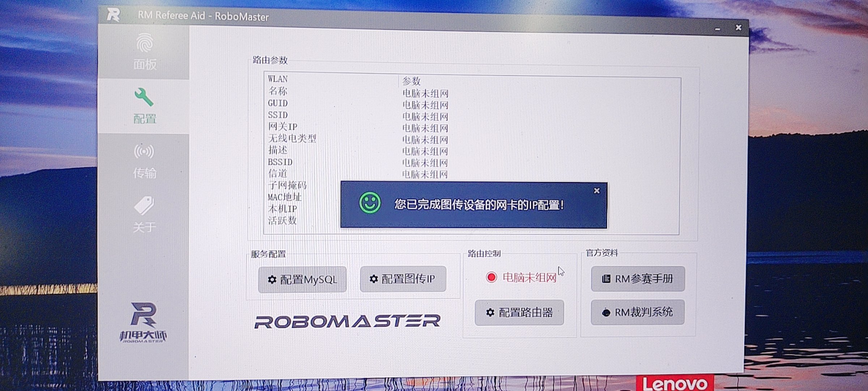Click the book icon on RM参赛手册 button
The height and width of the screenshot is (391, 868).
point(607,279)
